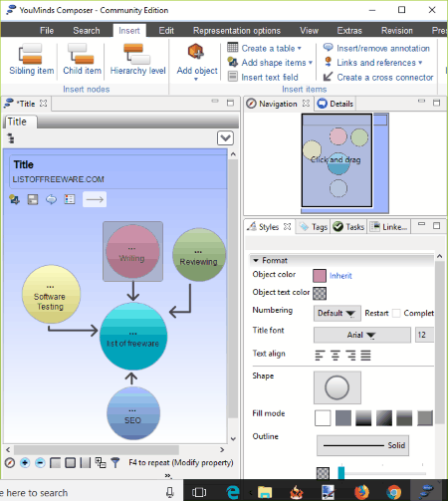Click the right arrow connector button
Screen dimensions: 448x501
[95, 199]
